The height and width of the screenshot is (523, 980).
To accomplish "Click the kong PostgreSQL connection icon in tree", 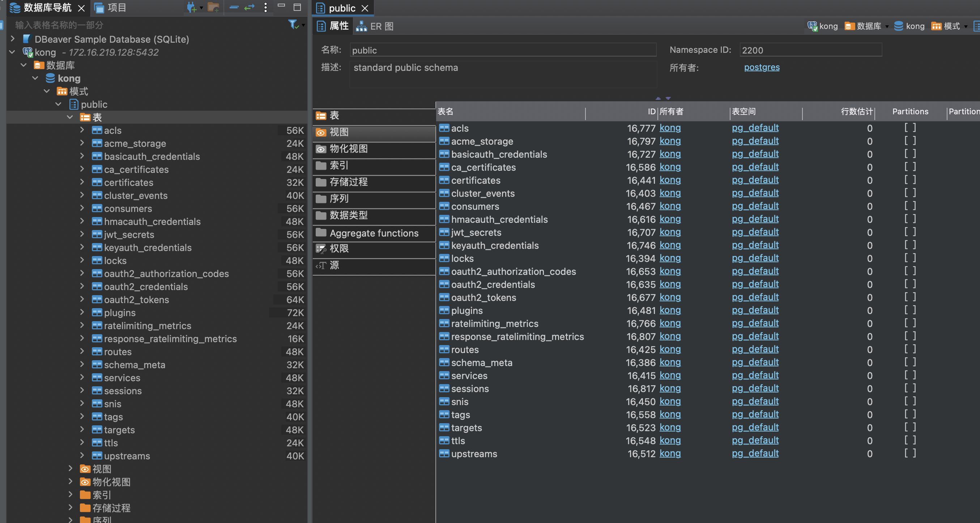I will coord(27,52).
